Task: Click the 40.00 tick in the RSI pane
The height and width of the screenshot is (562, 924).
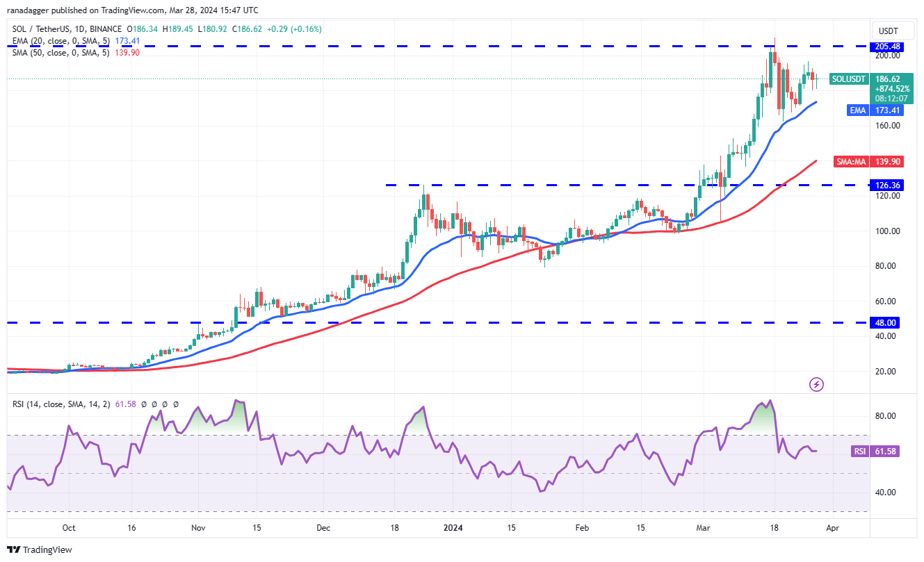Action: tap(886, 493)
